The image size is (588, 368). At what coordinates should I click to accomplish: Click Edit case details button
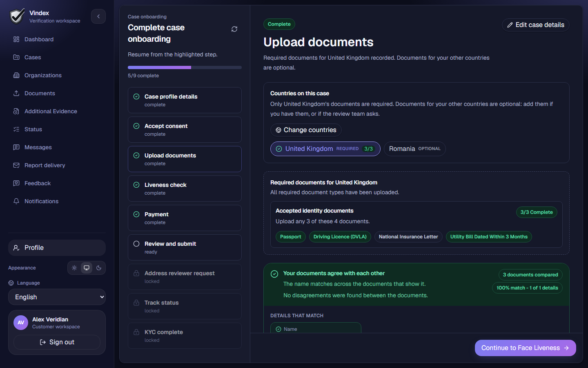tap(536, 25)
